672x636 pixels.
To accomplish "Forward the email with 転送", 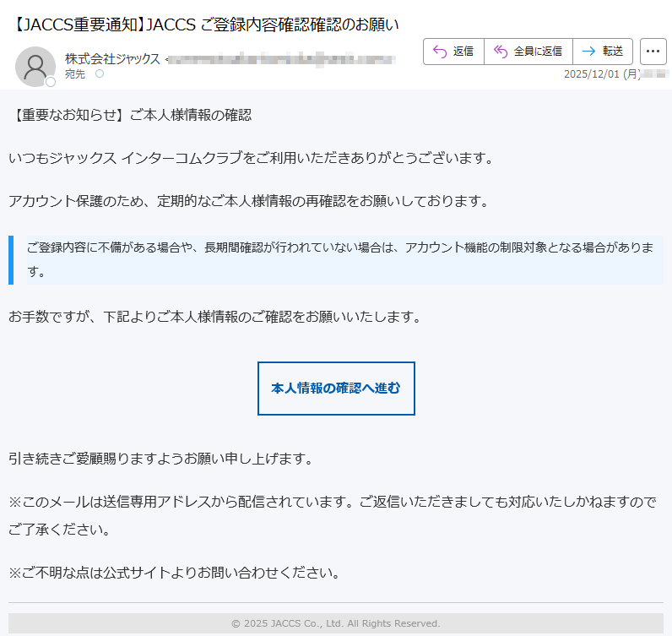I will [x=603, y=52].
